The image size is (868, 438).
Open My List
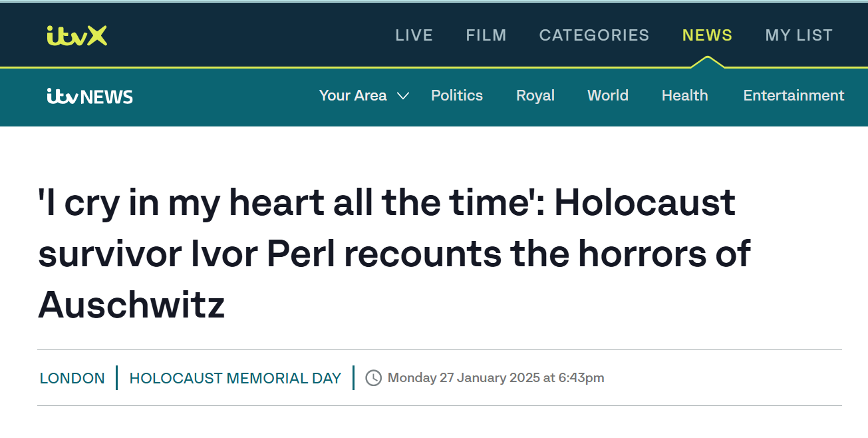click(799, 35)
